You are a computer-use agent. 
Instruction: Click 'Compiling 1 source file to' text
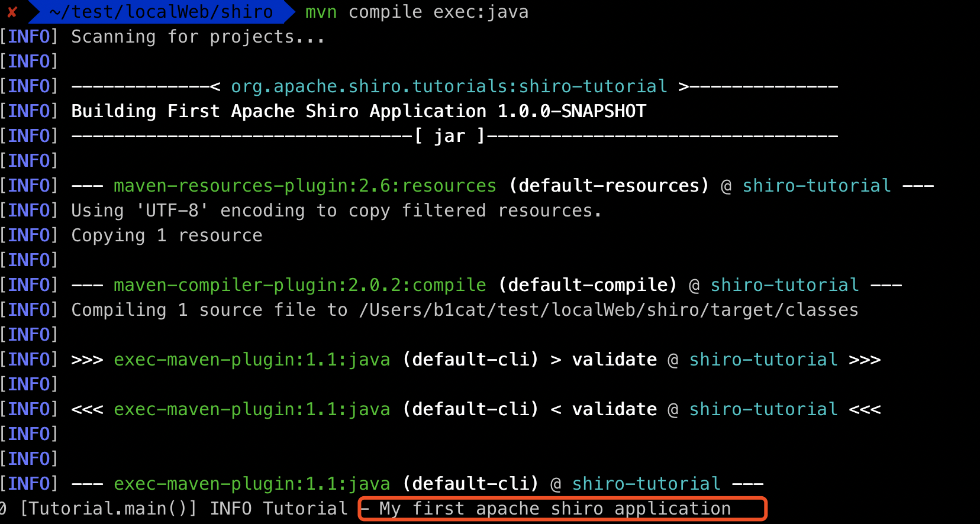pyautogui.click(x=209, y=310)
